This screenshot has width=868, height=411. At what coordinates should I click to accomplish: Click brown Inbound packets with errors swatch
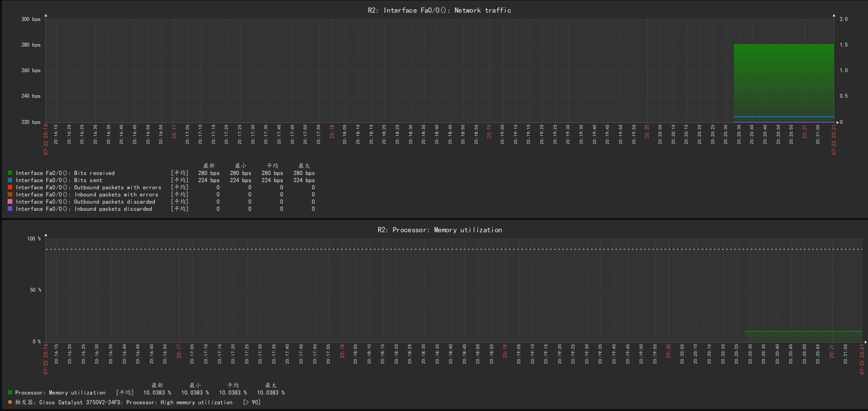click(x=10, y=194)
